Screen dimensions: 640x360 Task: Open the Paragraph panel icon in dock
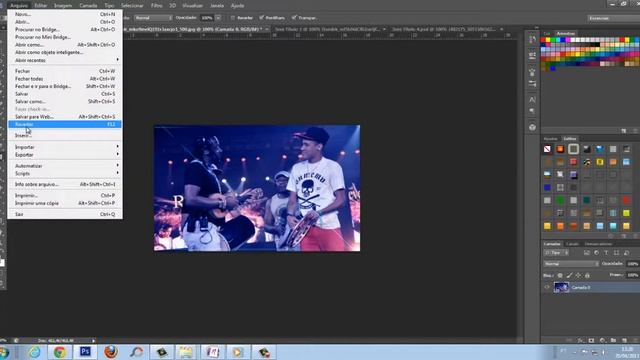(x=532, y=111)
